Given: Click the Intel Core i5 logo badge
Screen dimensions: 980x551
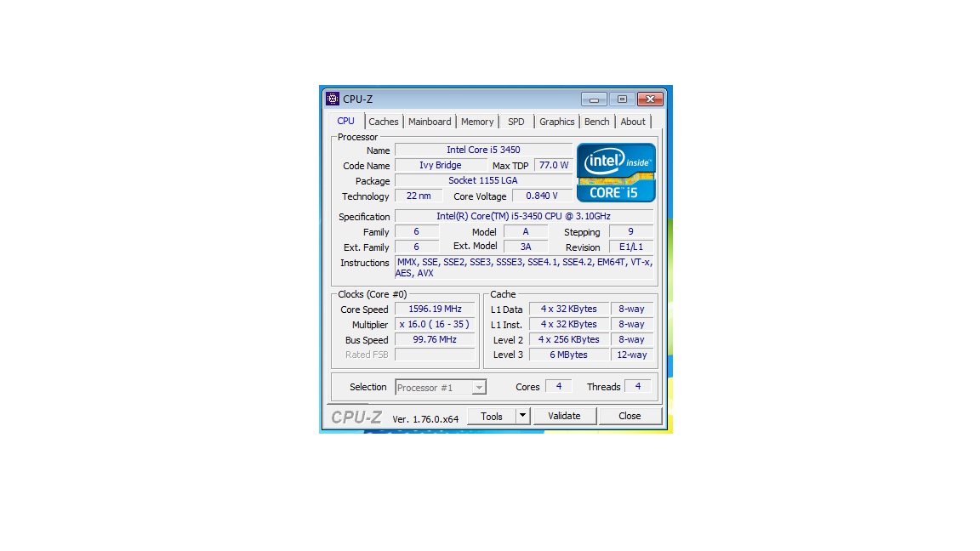Looking at the screenshot, I should click(x=616, y=173).
